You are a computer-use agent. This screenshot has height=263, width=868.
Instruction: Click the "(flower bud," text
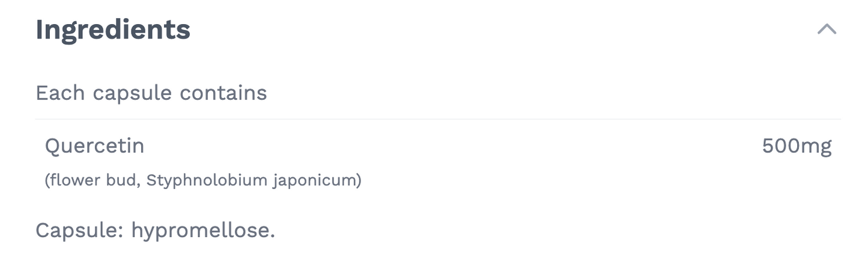pyautogui.click(x=93, y=180)
